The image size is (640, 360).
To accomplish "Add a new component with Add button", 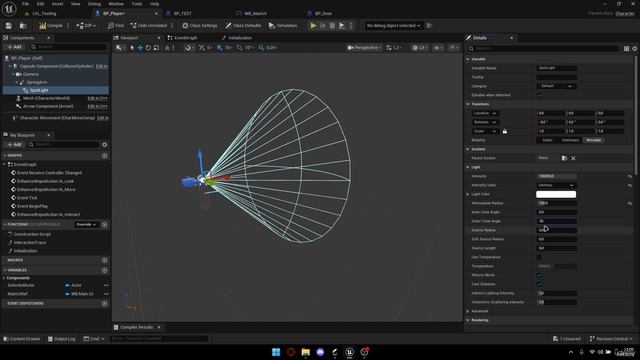I will [x=14, y=47].
